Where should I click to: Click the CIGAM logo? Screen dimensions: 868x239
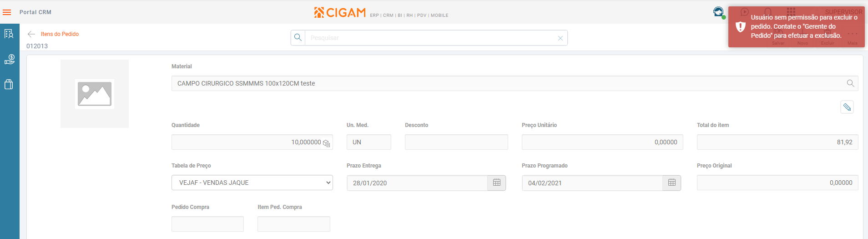(x=340, y=13)
